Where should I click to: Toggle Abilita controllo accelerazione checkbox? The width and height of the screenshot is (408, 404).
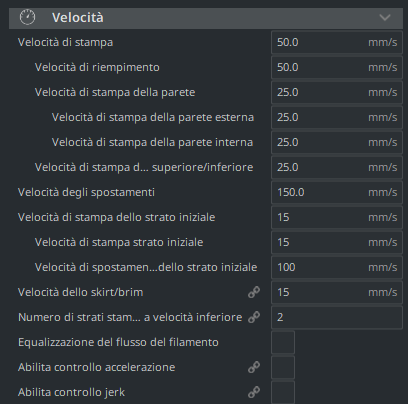283,367
